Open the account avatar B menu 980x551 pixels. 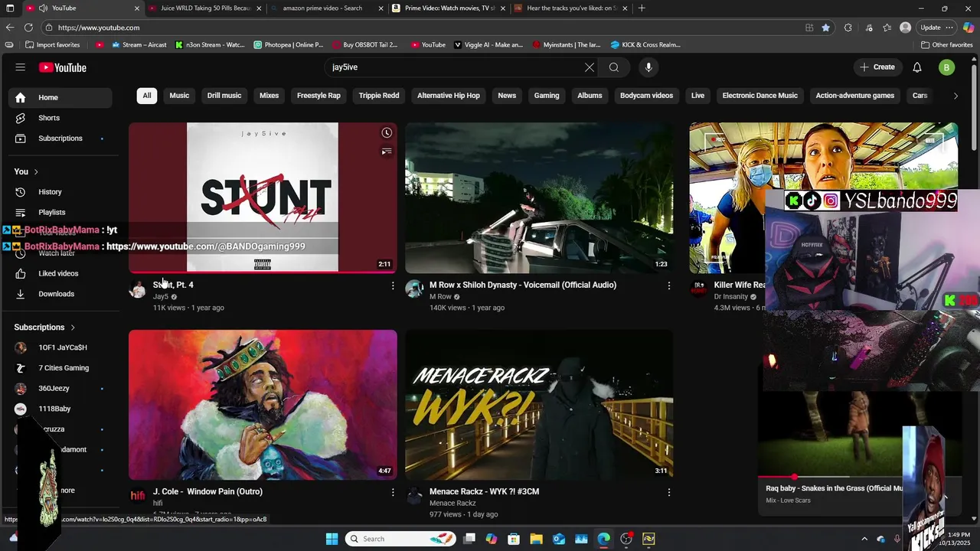pos(947,67)
